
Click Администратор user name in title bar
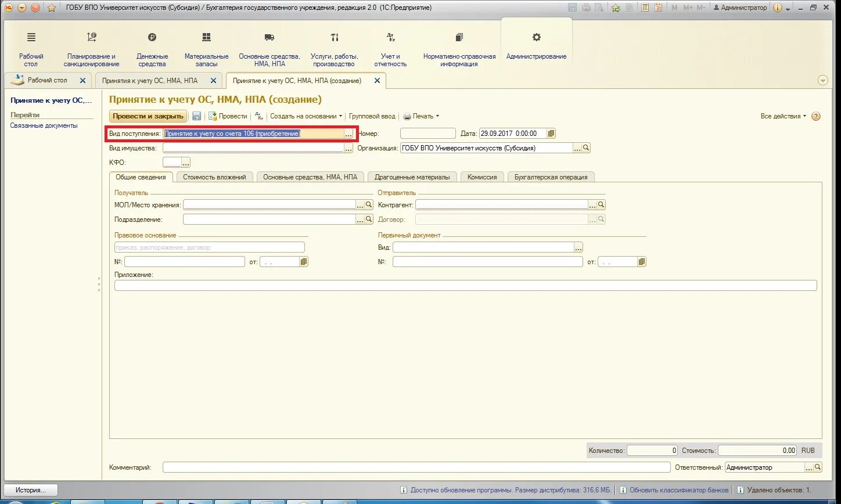click(x=740, y=8)
